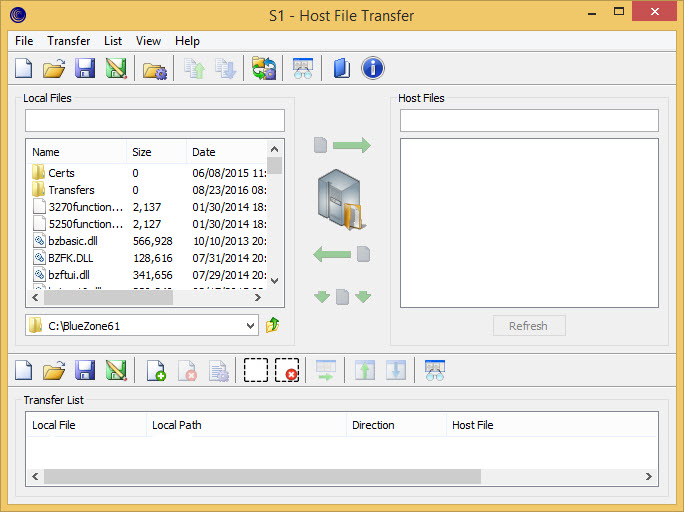Click the server host image in center
This screenshot has width=684, height=512.
340,200
